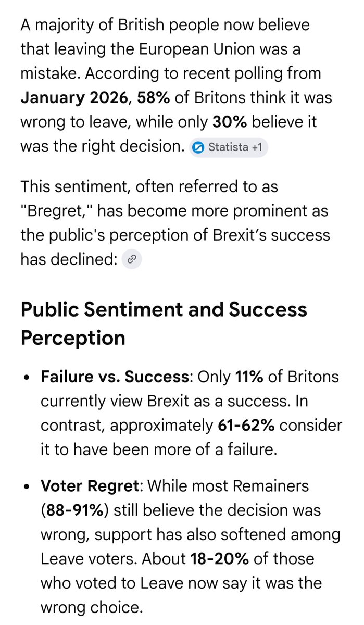Click the bullet dot before 'Failure vs. Success'
This screenshot has width=364, height=625.
pos(27,378)
